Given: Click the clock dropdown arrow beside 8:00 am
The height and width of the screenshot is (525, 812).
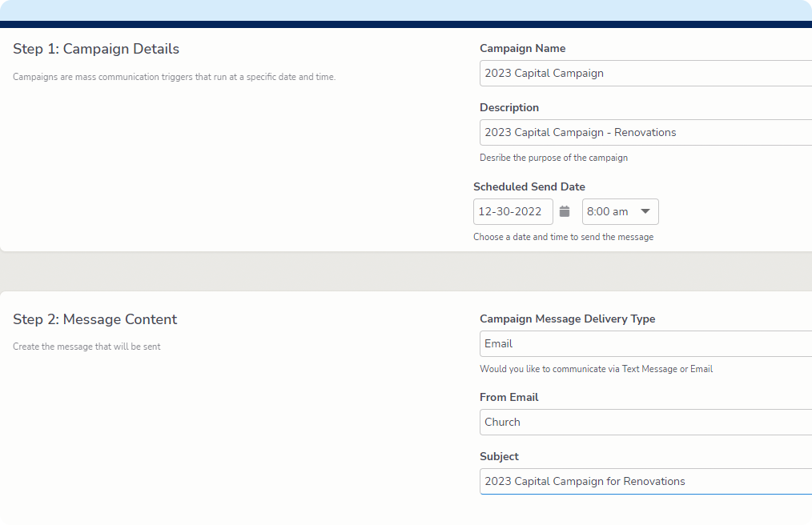Looking at the screenshot, I should 645,211.
